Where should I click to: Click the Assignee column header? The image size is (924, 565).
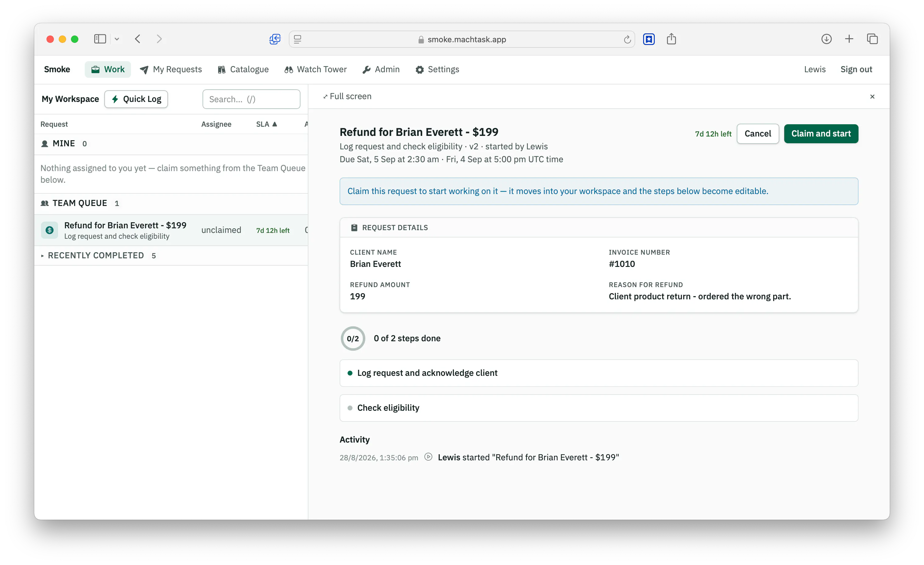(x=216, y=124)
